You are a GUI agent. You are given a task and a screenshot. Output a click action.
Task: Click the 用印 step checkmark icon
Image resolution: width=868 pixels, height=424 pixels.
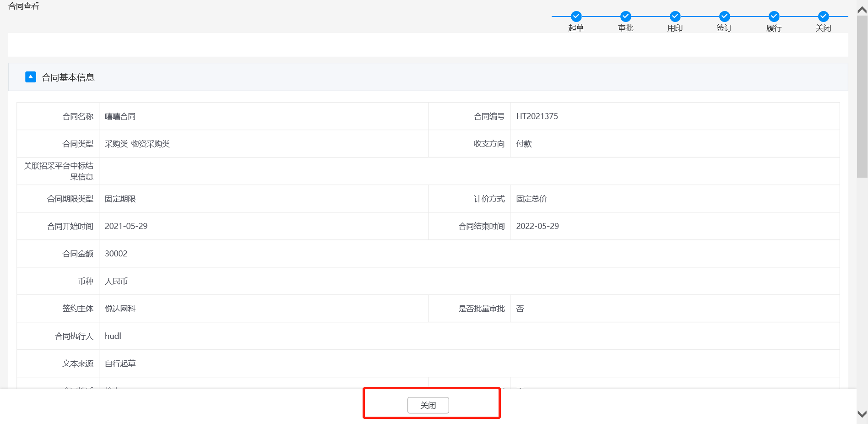[675, 16]
